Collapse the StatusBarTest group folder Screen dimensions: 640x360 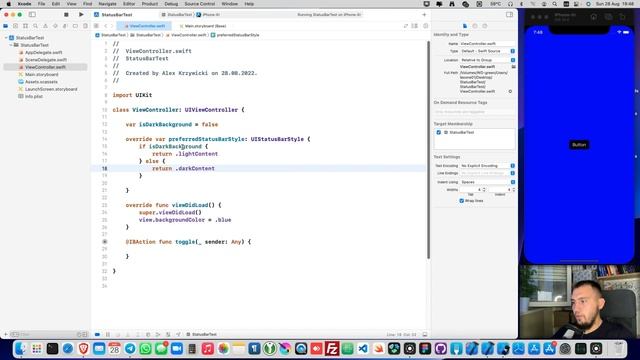pos(11,45)
